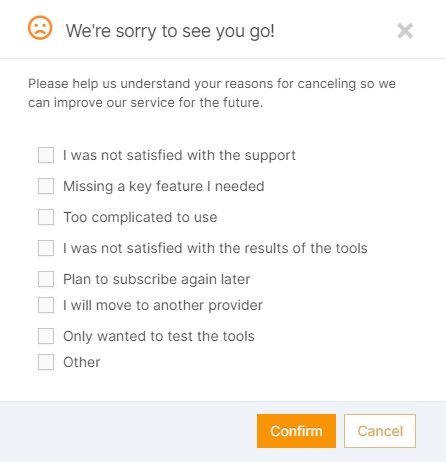This screenshot has height=462, width=446.
Task: Check the 'Plan to subscribe again later' box
Action: (x=46, y=279)
